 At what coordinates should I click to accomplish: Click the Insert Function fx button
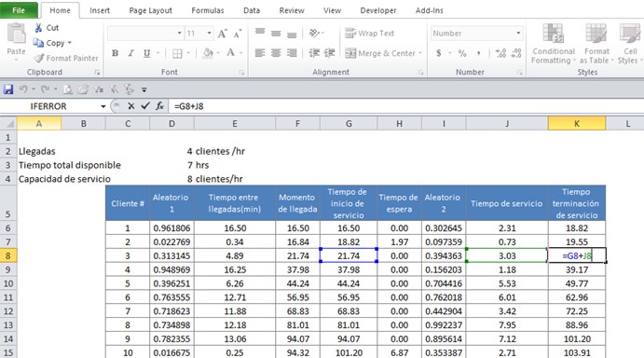159,106
